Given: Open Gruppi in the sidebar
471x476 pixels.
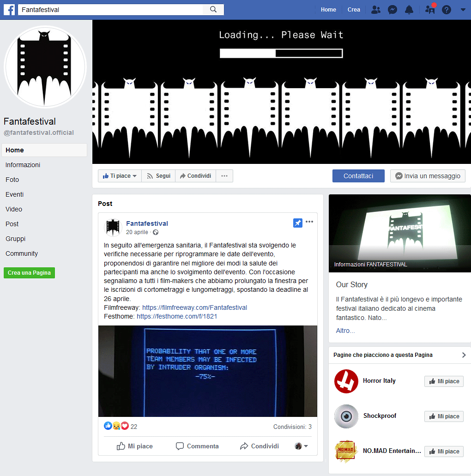Looking at the screenshot, I should tap(16, 239).
